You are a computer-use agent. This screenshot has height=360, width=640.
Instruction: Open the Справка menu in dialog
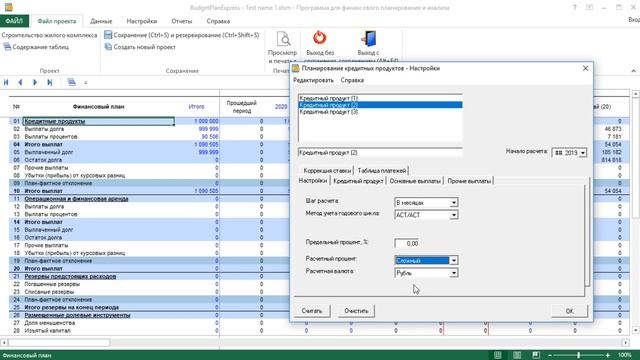click(x=352, y=80)
